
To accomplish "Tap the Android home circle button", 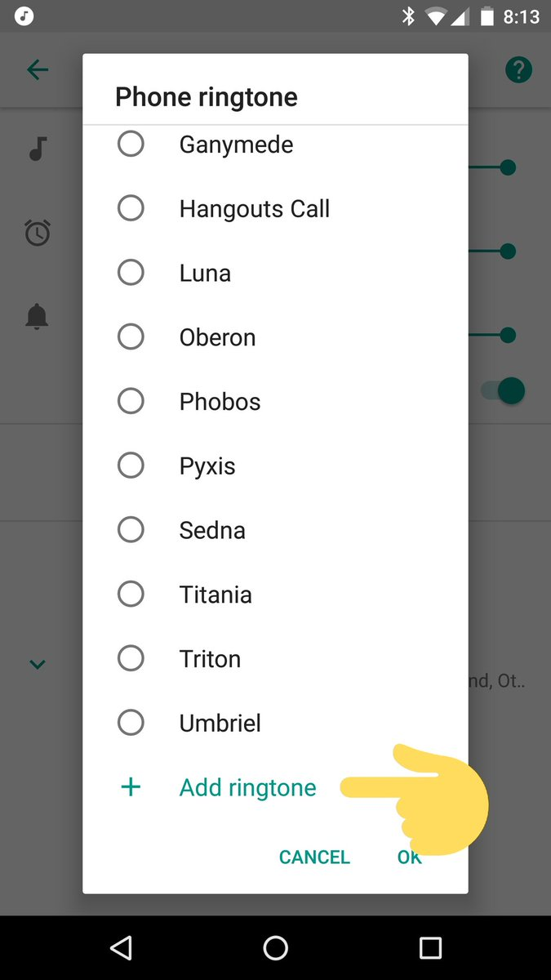I will (276, 947).
